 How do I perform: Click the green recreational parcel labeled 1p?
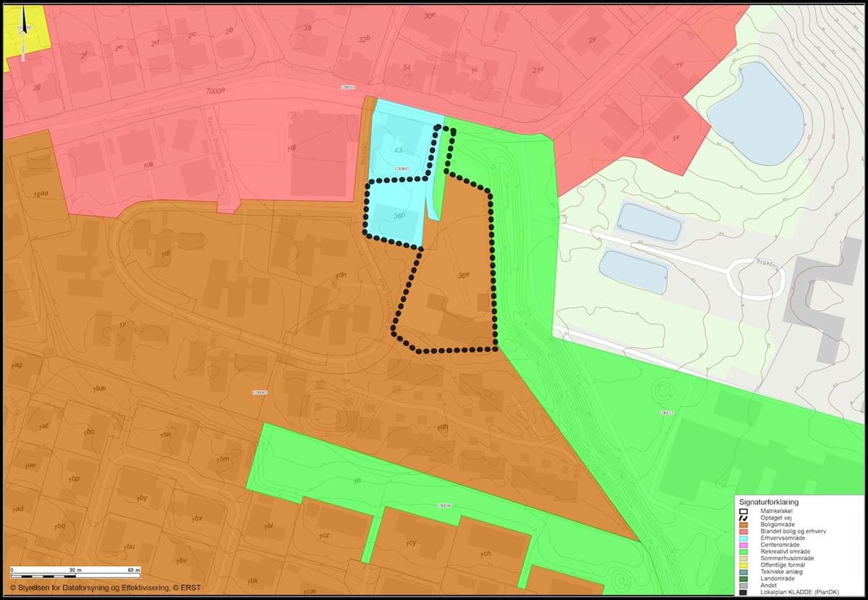coord(357,481)
